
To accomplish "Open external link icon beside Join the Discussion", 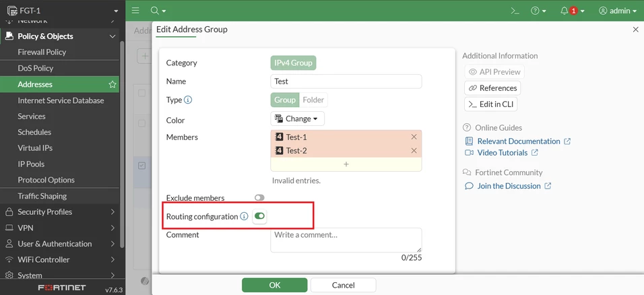I will tap(548, 186).
